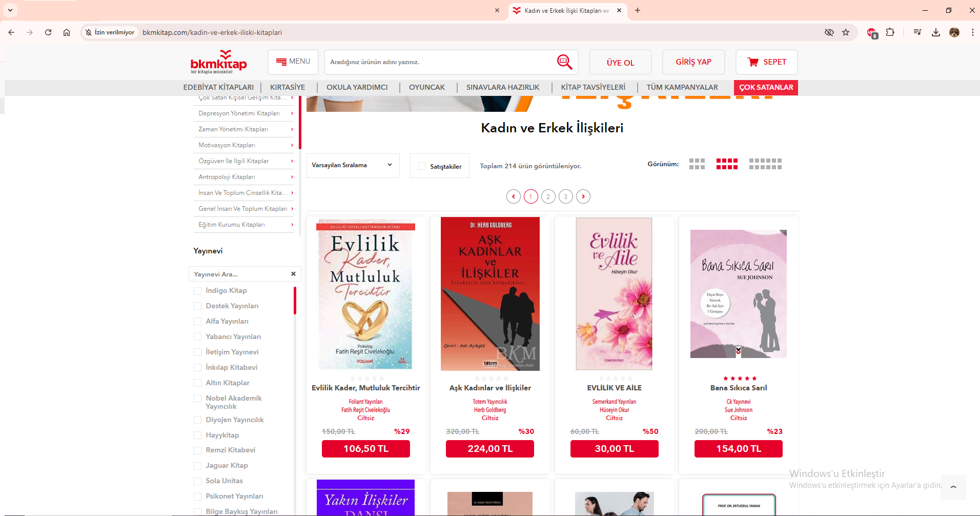Open KİTAP TAVSİYELERİ menu
The height and width of the screenshot is (516, 980).
pos(593,87)
